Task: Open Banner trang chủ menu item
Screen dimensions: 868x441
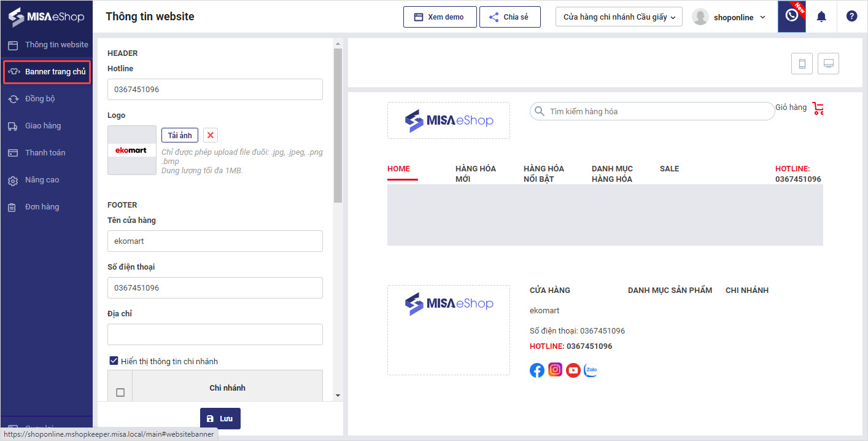Action: coord(47,72)
